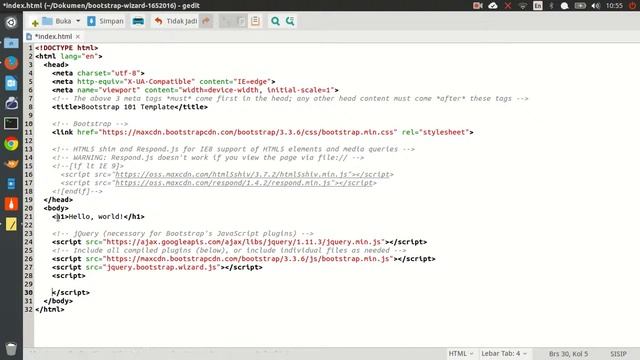Expand the Buka recent files dropdown arrow

(x=78, y=21)
